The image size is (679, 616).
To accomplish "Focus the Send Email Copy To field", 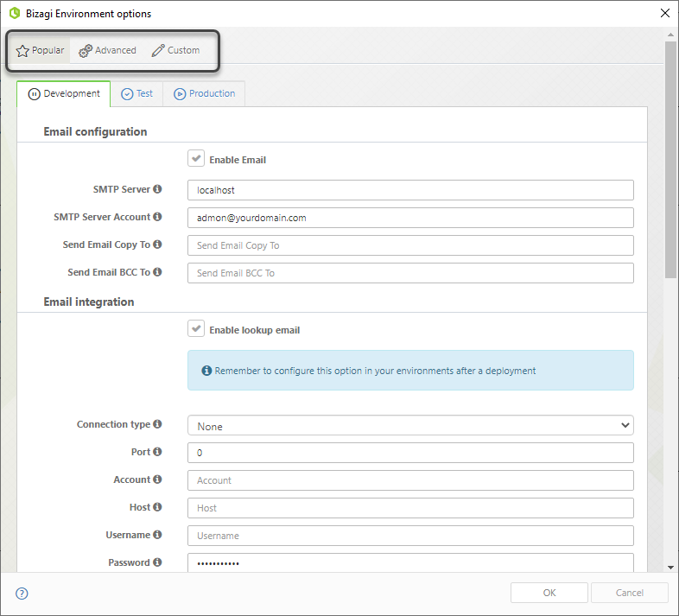I will tap(410, 245).
